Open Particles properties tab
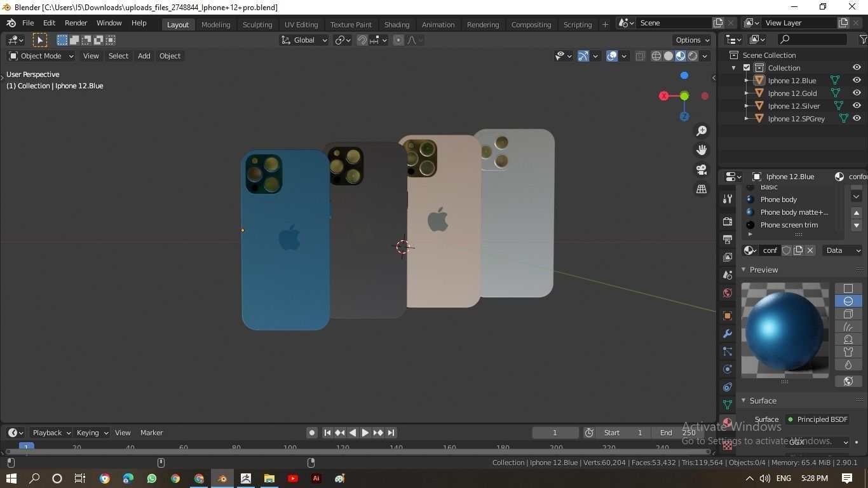The height and width of the screenshot is (488, 868). 728,351
